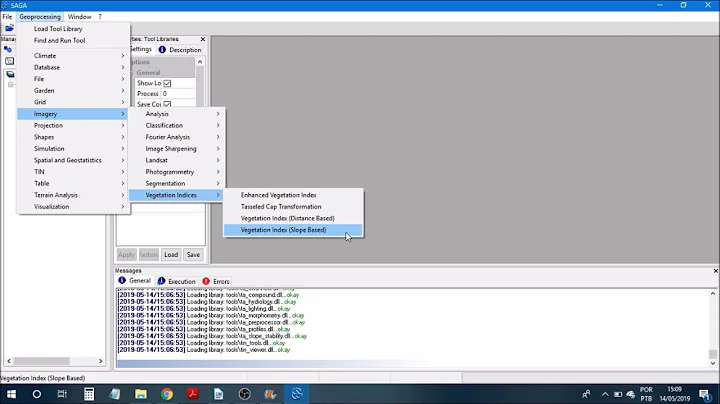Switch to the Errors messages tab
This screenshot has width=720, height=404.
point(216,281)
